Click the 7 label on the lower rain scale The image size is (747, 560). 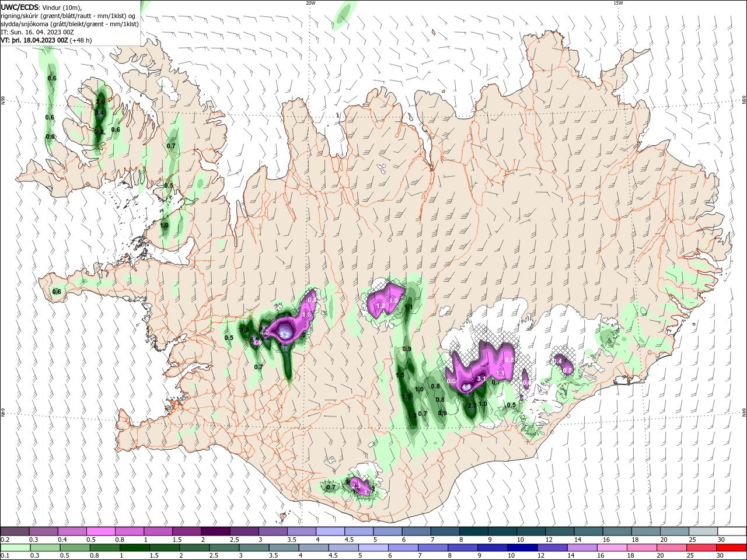420,556
